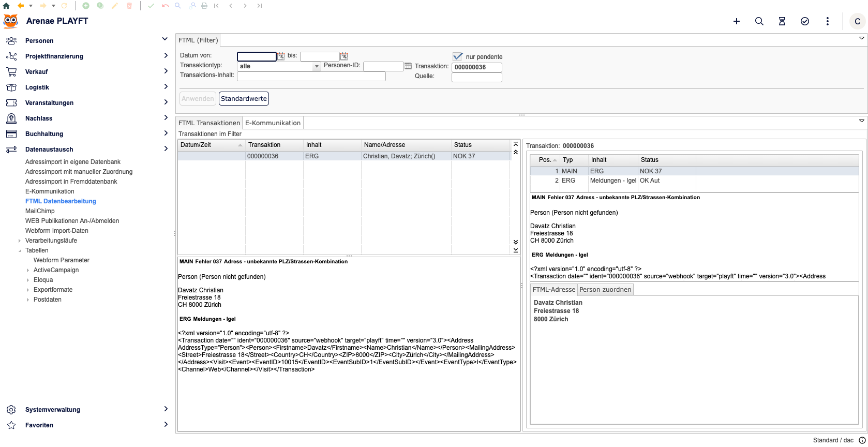
Task: Expand the ActiveCampaign tree node
Action: point(28,270)
